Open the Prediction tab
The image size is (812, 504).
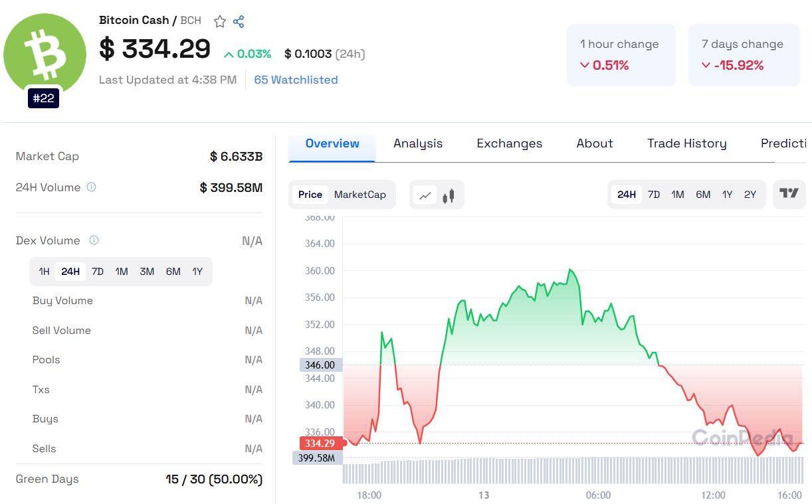(x=783, y=143)
